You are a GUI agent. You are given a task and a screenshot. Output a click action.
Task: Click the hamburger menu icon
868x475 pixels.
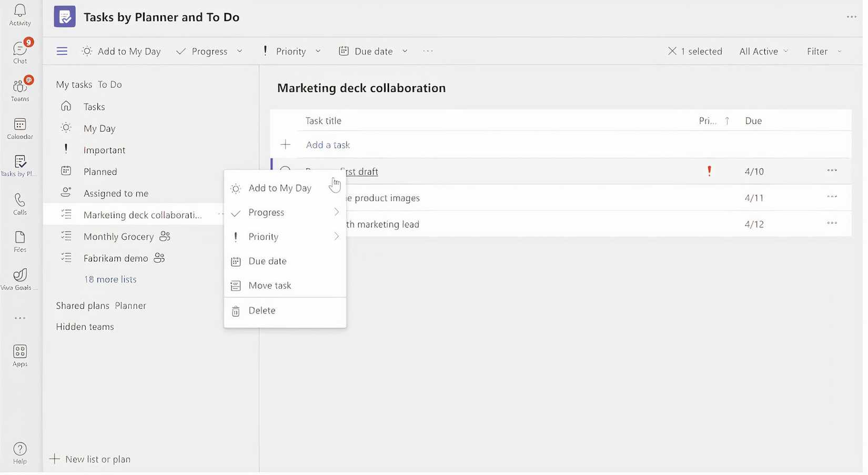point(62,50)
